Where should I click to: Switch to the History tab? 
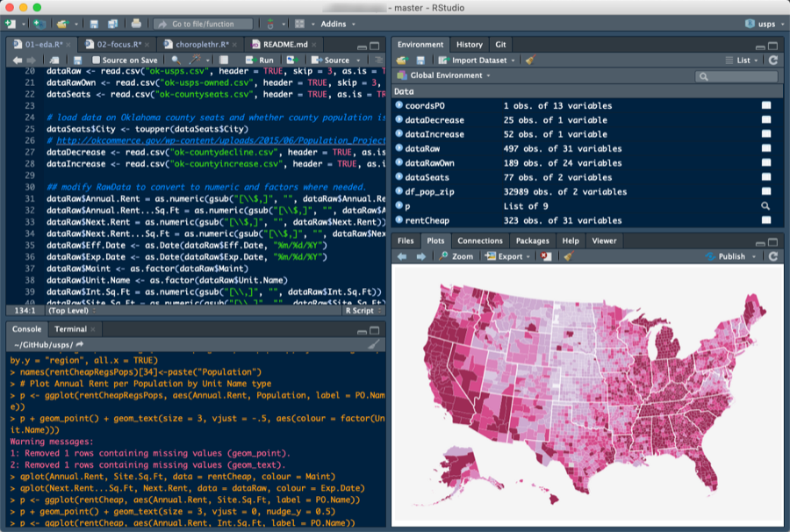pyautogui.click(x=470, y=44)
